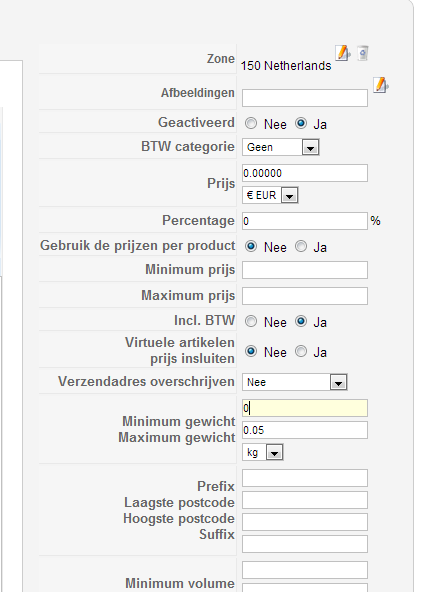
Task: Expand the Verzendadres overschrijven dropdown
Action: (x=295, y=382)
